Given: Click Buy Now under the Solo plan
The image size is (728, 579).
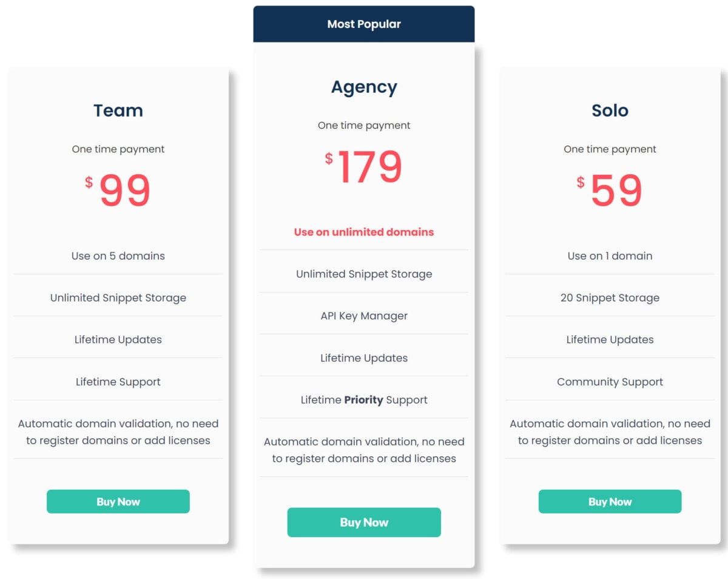Looking at the screenshot, I should [x=610, y=501].
